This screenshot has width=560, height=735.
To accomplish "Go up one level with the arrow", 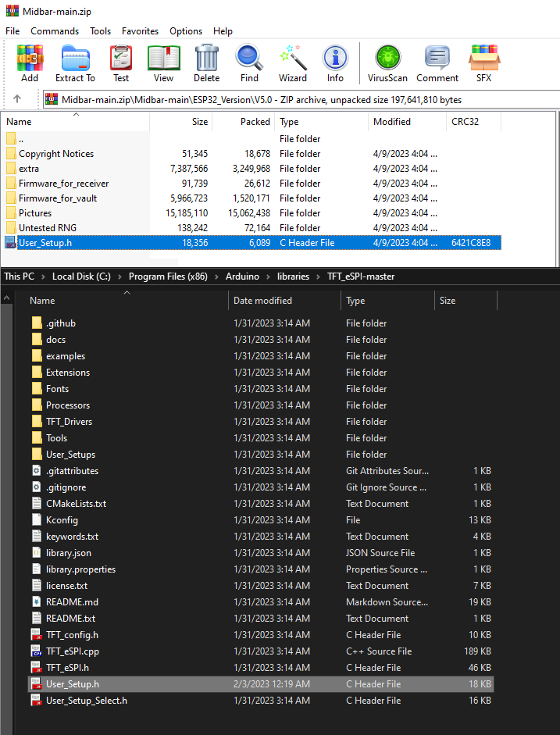I will tap(17, 99).
